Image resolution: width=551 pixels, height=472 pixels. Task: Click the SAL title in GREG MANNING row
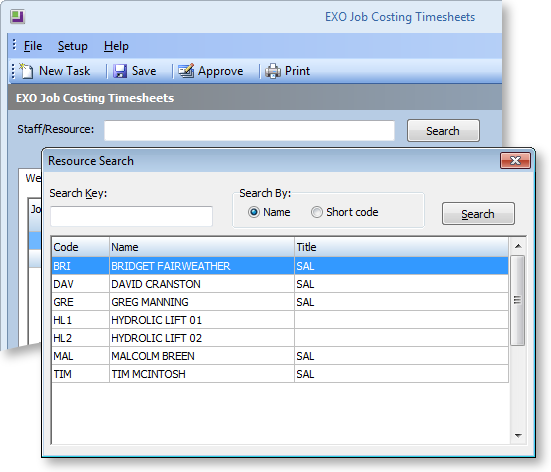(305, 302)
